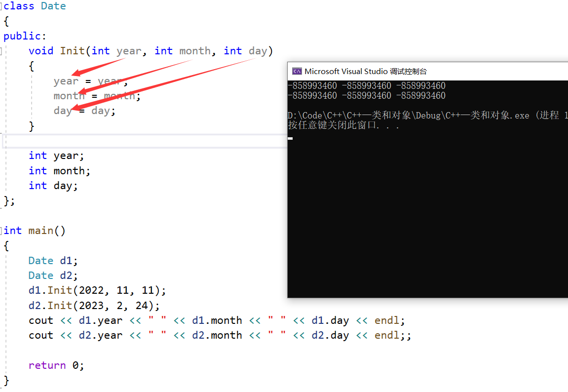Click the call 'd1.Init(2022, 11, 11);'
Screen dimensions: 568x392
[97, 290]
